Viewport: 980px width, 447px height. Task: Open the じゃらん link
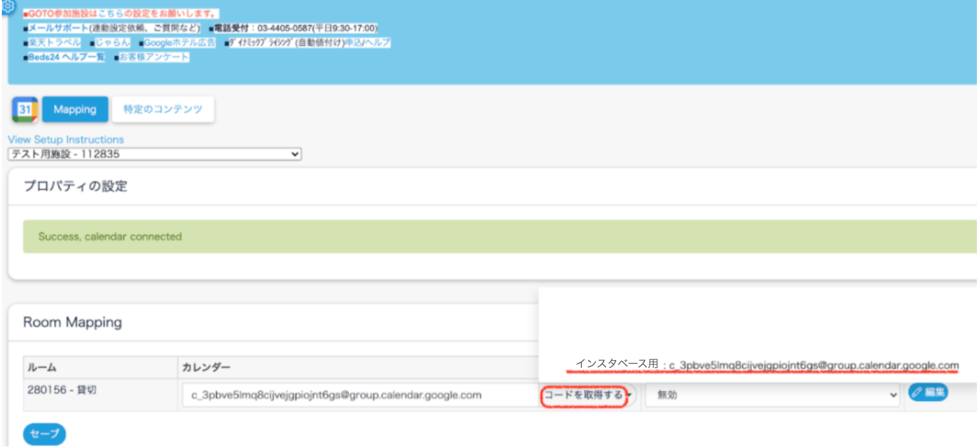[x=112, y=43]
